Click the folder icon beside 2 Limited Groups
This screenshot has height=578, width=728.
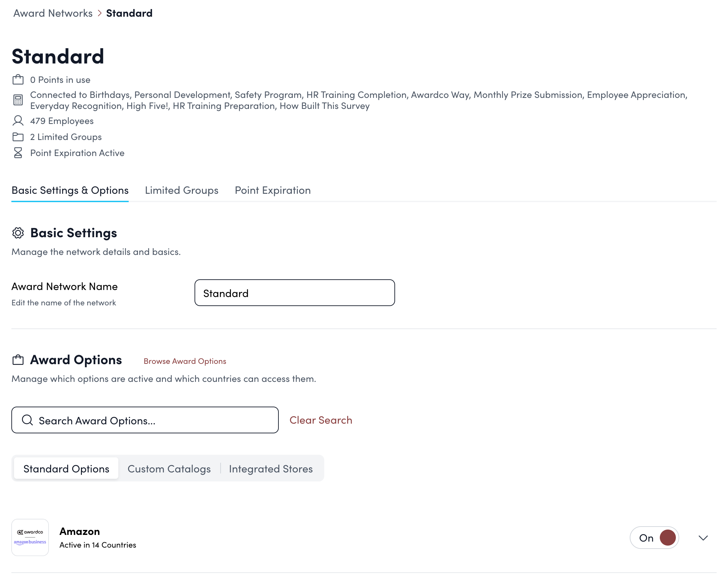pos(18,137)
